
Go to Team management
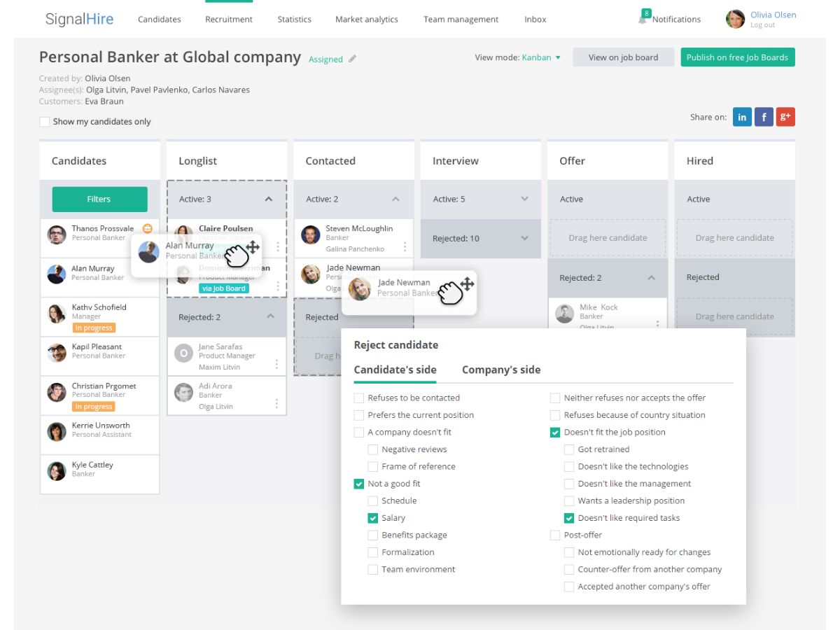pos(461,20)
